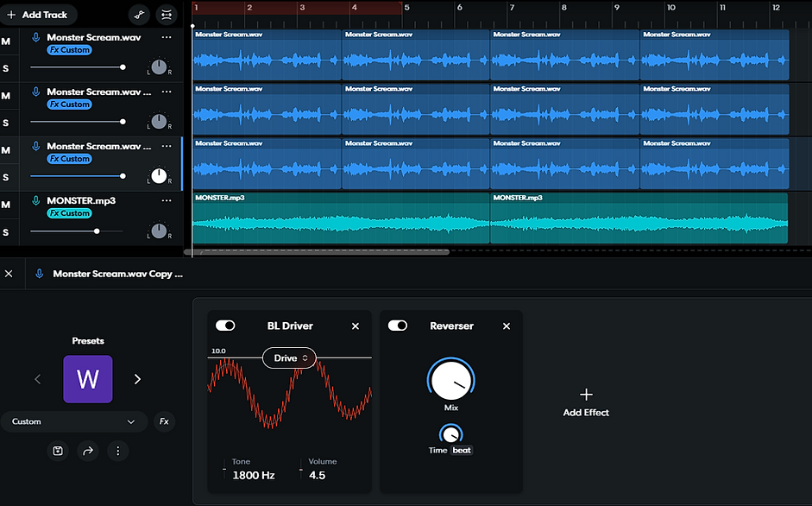
Task: Click the Reverser Time knob
Action: [451, 434]
